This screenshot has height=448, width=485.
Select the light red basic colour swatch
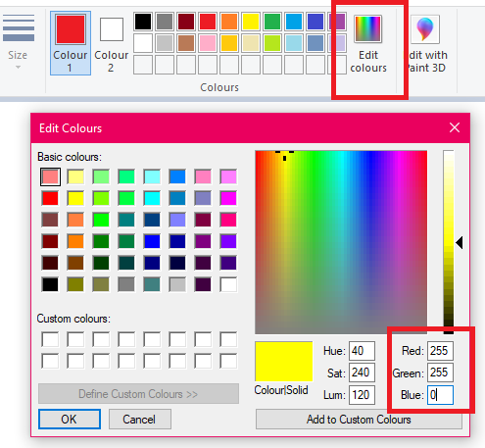(50, 176)
